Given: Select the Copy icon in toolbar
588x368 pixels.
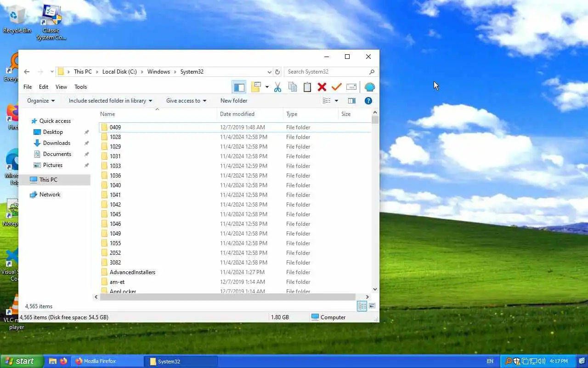Looking at the screenshot, I should point(292,87).
